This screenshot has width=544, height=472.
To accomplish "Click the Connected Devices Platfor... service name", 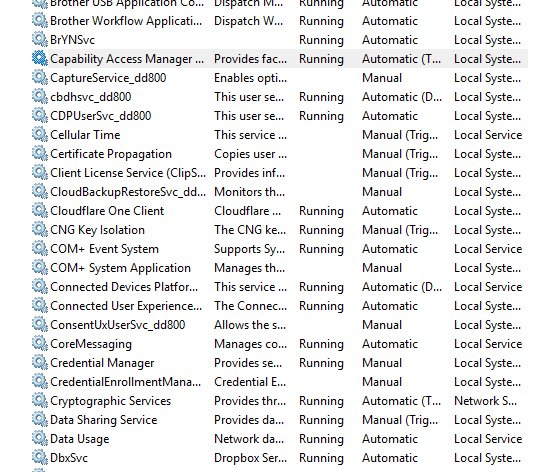I will pos(124,287).
